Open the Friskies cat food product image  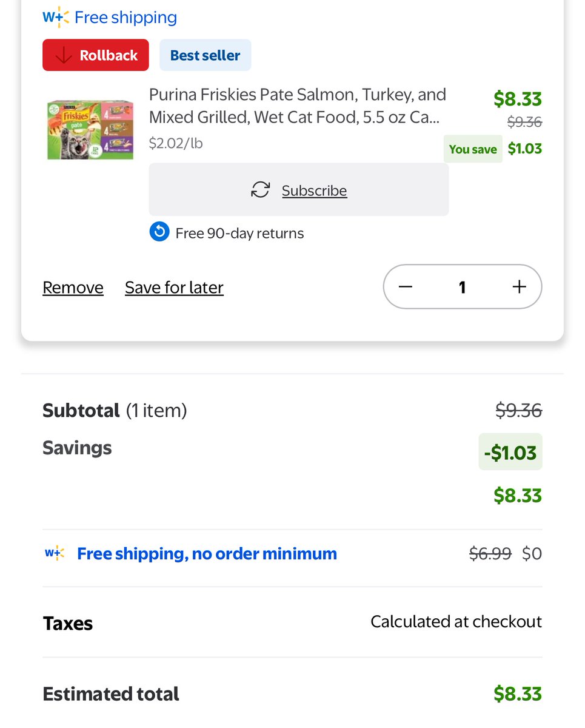[90, 130]
